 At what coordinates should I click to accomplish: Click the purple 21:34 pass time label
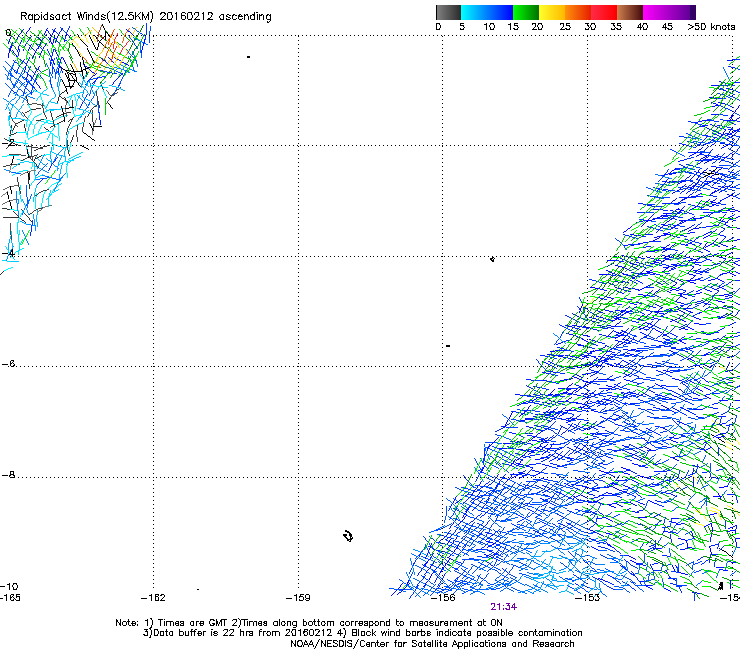[503, 607]
